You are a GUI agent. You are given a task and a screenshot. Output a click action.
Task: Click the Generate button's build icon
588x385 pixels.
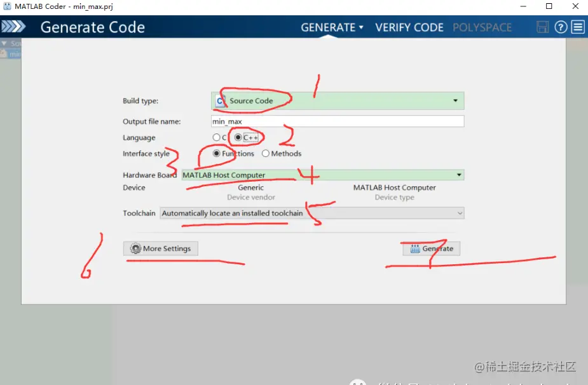pyautogui.click(x=414, y=248)
